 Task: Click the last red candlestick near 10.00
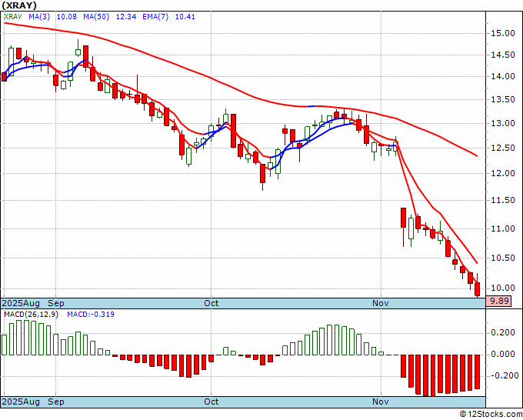[478, 289]
